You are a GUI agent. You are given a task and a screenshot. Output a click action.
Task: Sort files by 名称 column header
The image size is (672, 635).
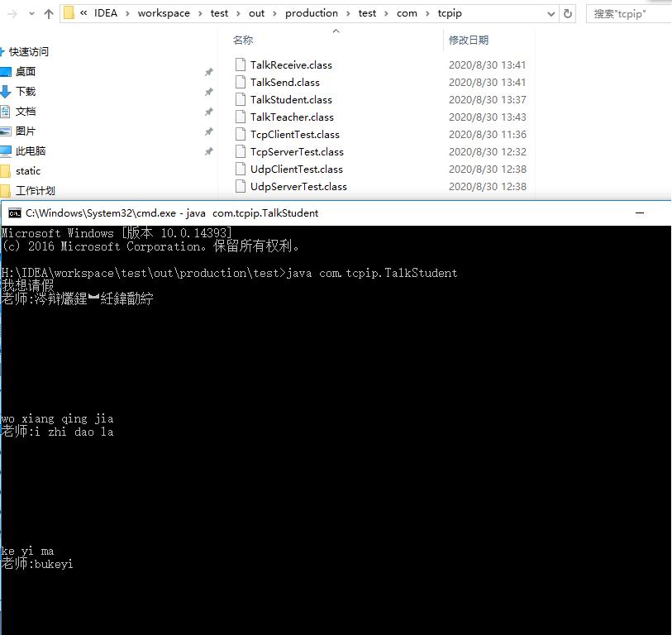[x=243, y=41]
